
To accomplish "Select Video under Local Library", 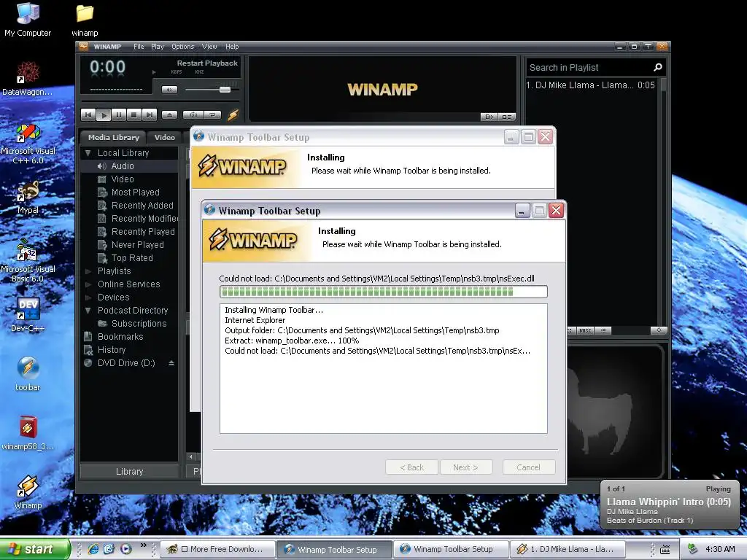I will (x=123, y=179).
